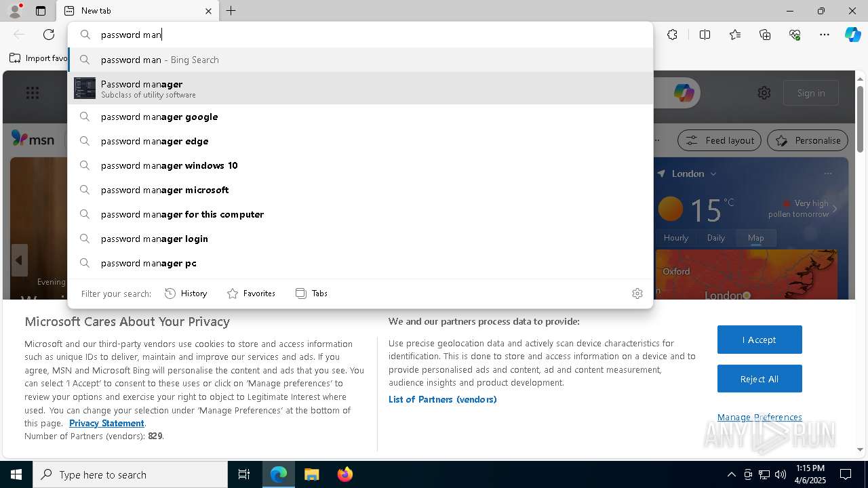Image resolution: width=868 pixels, height=488 pixels.
Task: Launch Firefox from the taskbar
Action: coord(345,474)
